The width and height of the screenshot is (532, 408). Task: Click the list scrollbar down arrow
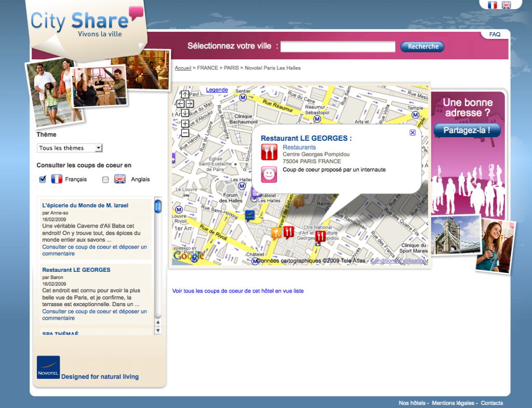point(158,331)
